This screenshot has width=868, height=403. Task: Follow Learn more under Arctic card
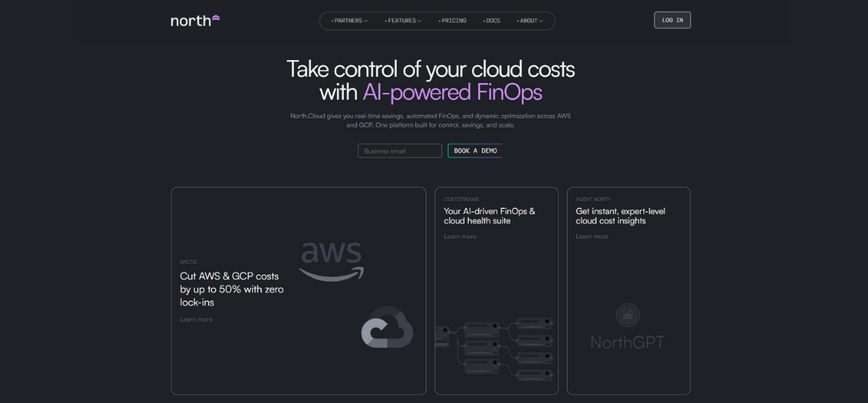coord(196,319)
